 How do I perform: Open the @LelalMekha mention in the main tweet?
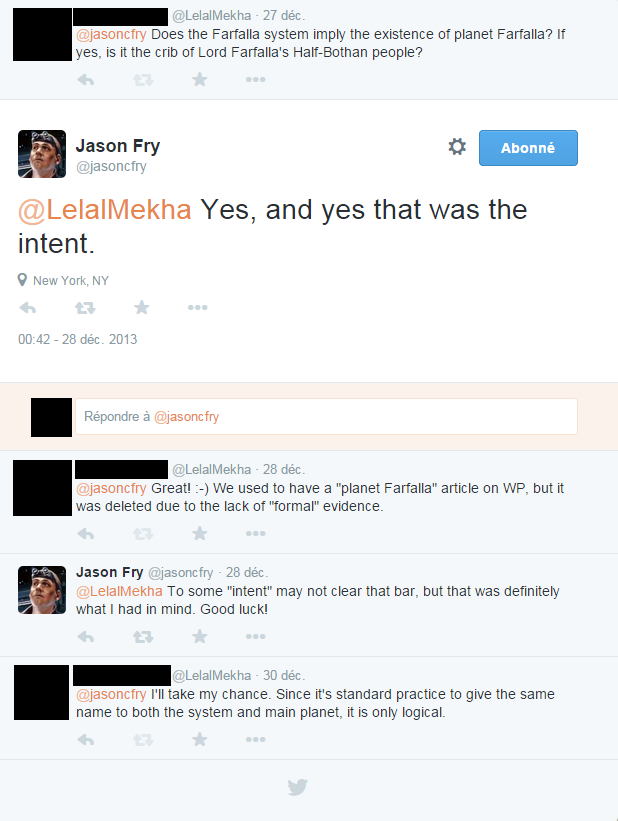(104, 210)
